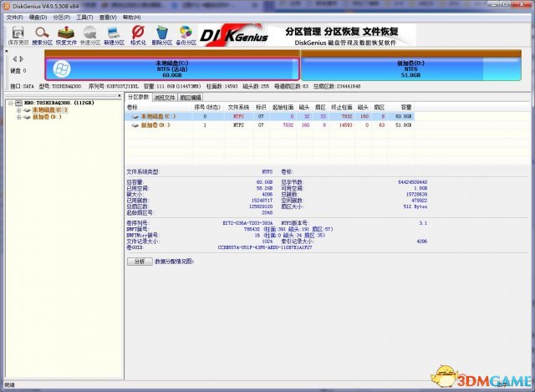Click the 格式化 format icon
The width and height of the screenshot is (535, 392).
point(138,36)
